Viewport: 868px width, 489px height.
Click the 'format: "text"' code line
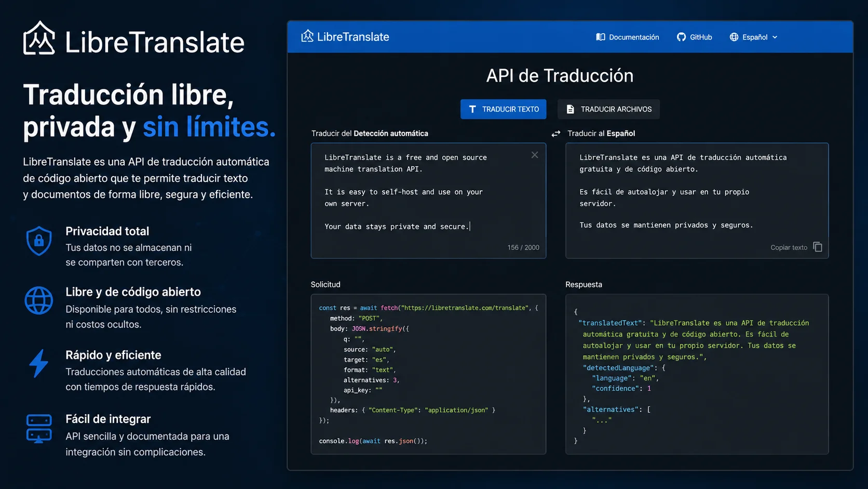[370, 370]
